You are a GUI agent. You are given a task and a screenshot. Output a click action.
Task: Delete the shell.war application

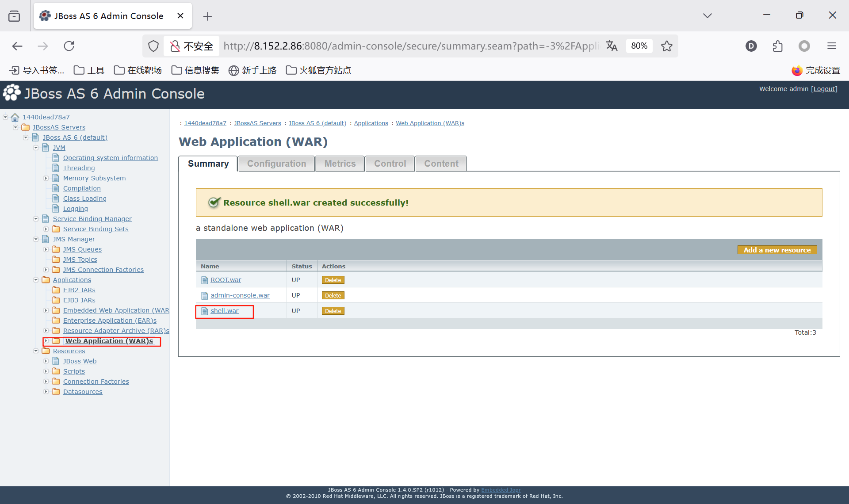tap(333, 311)
